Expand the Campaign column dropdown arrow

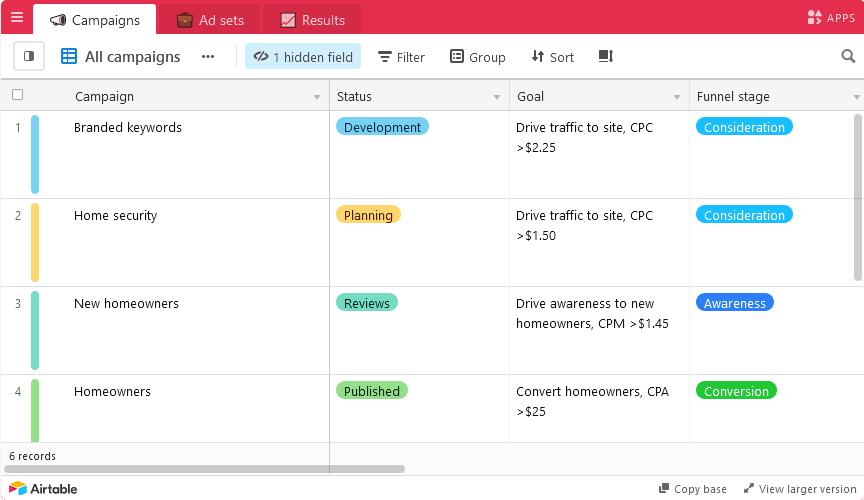click(x=317, y=97)
